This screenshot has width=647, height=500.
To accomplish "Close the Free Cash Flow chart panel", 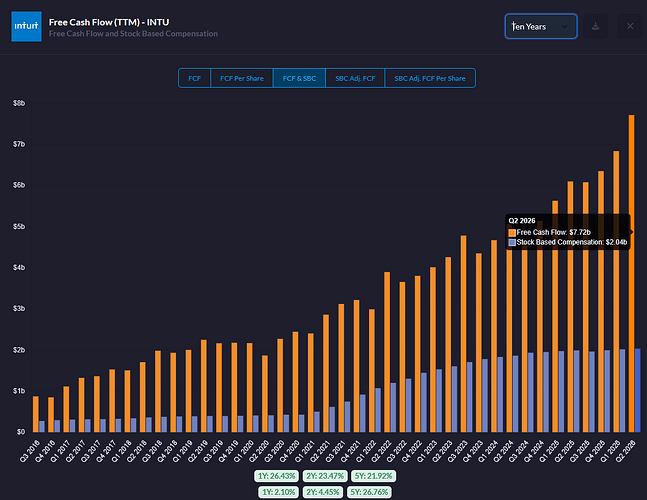I will 630,26.
